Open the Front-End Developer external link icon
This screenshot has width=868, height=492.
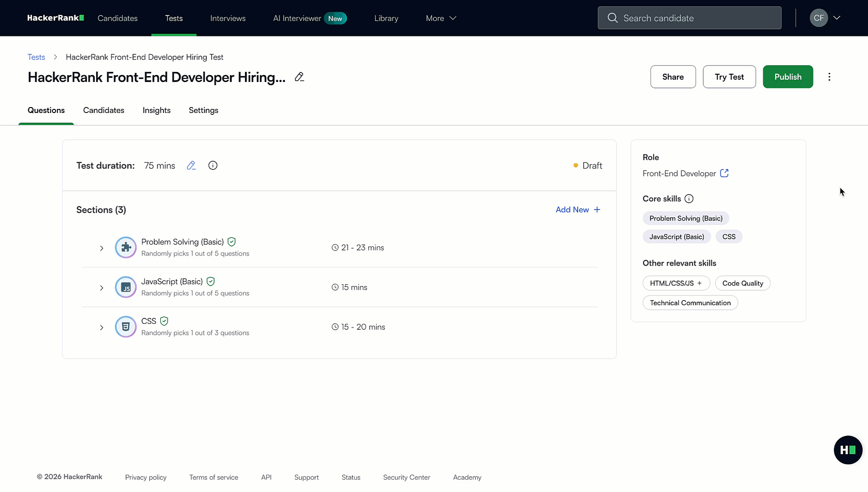[x=725, y=174]
